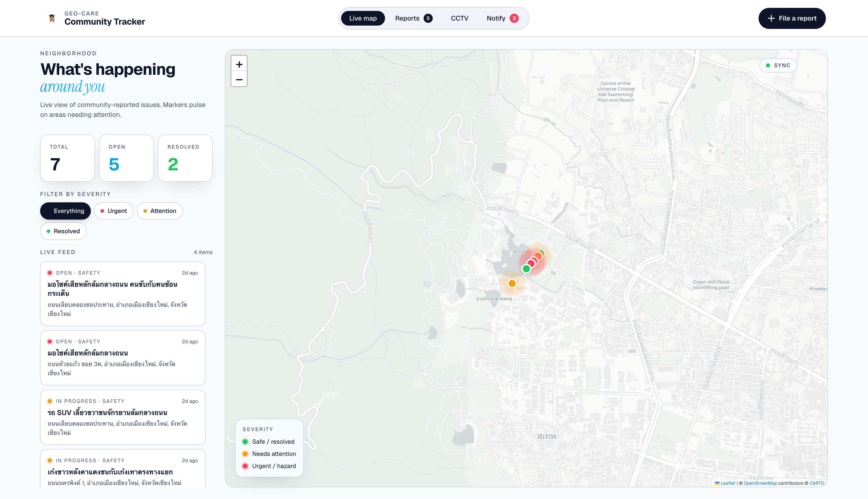The width and height of the screenshot is (868, 499).
Task: Open the Reports tab
Action: pos(414,18)
